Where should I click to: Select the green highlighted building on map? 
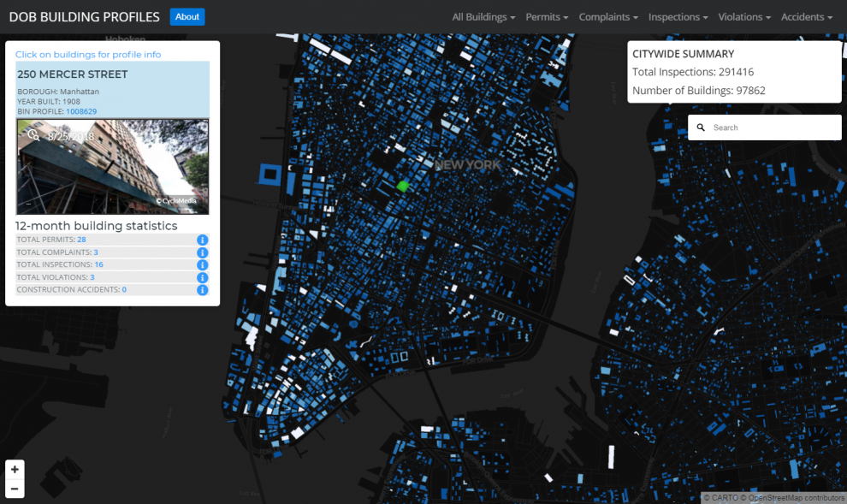click(402, 187)
